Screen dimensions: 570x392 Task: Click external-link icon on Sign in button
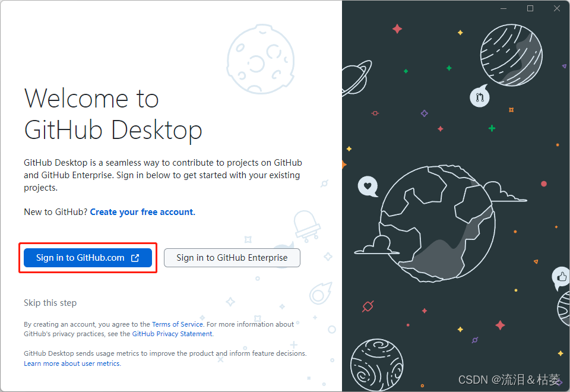(x=135, y=258)
